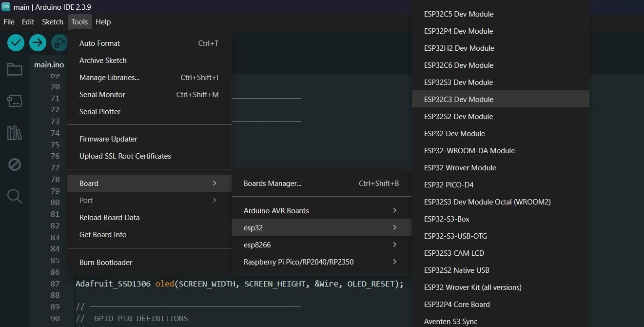This screenshot has height=327, width=644.
Task: Select Upload SSL Root Certificates
Action: pyautogui.click(x=149, y=156)
